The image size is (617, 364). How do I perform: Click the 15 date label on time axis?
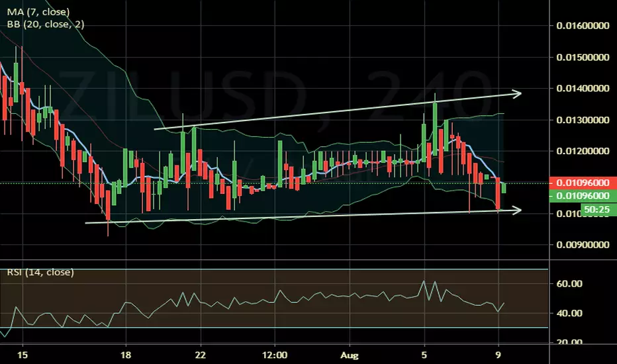coord(23,355)
